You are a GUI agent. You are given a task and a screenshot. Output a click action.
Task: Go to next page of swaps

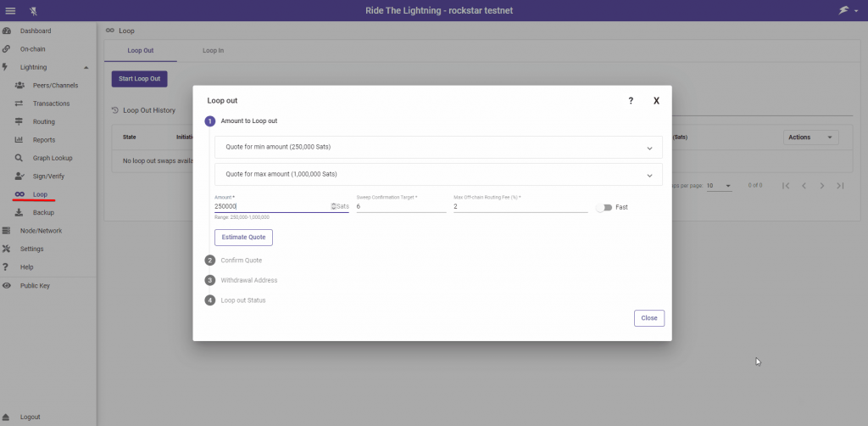pos(822,186)
